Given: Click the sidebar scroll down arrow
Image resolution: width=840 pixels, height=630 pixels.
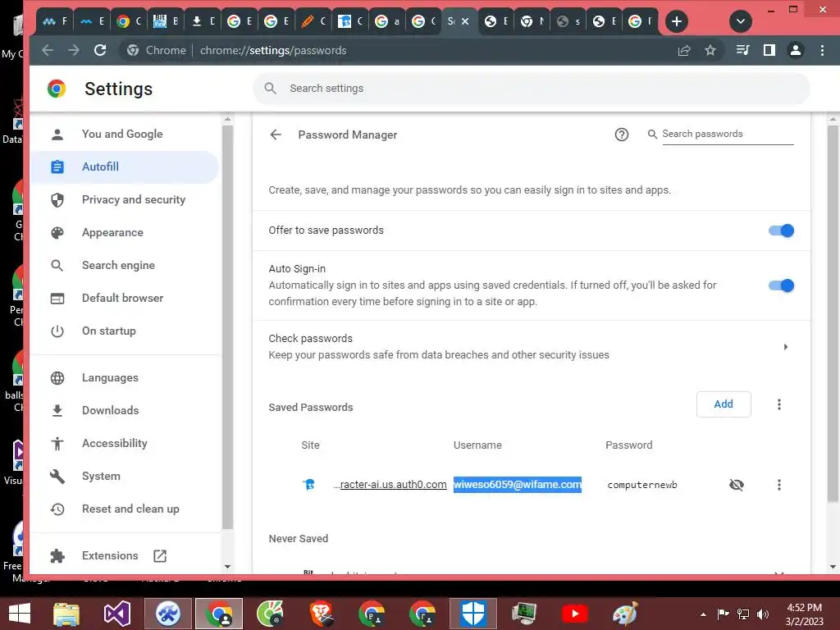Looking at the screenshot, I should [228, 567].
